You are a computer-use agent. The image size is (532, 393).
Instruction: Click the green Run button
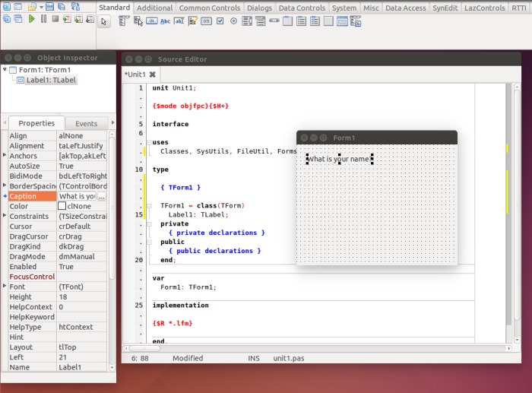31,19
